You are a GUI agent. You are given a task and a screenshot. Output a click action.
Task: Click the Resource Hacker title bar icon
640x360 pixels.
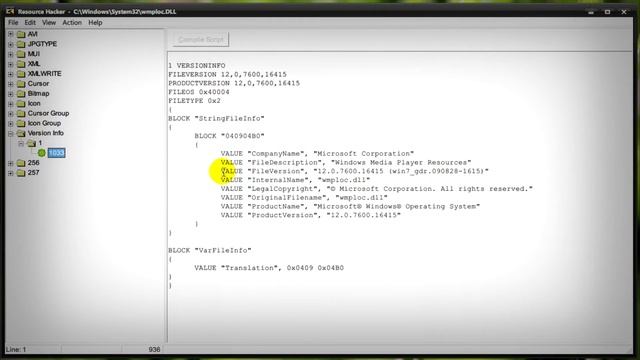point(10,11)
